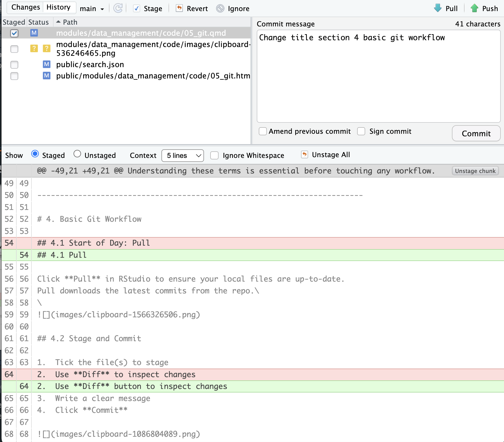This screenshot has height=442, width=504.
Task: Click modified status icon for search.json
Action: [x=47, y=64]
